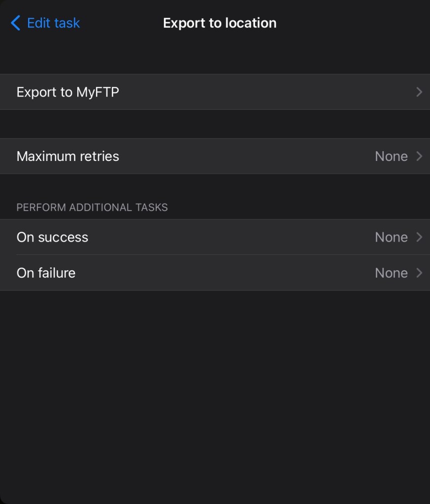The image size is (430, 504).
Task: Tap the blue back chevron icon
Action: (15, 23)
